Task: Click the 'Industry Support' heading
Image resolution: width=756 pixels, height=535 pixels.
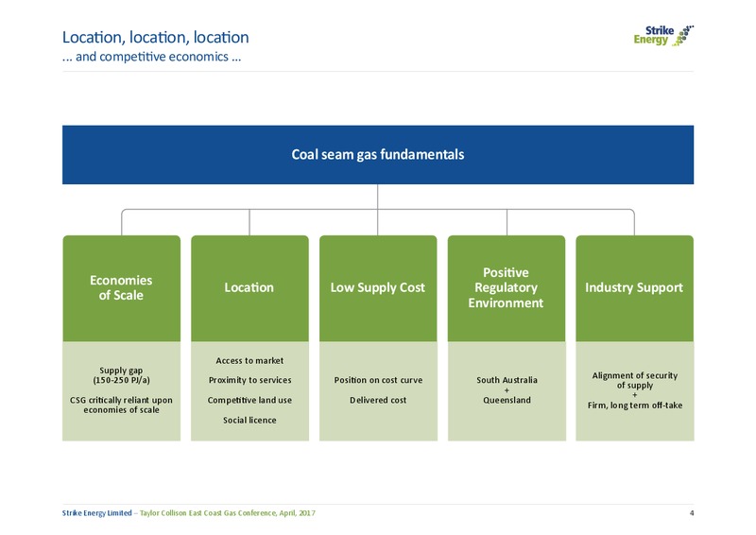Action: click(634, 287)
